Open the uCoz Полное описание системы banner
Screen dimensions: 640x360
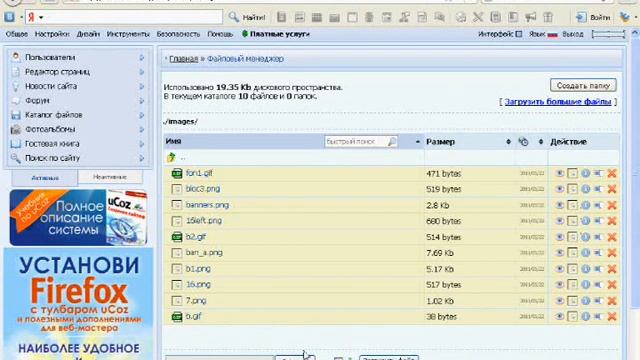coord(78,218)
